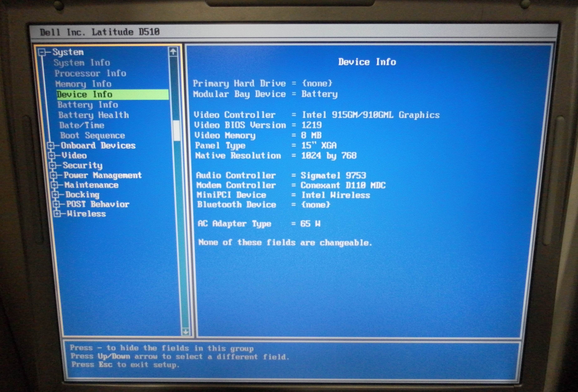Screen dimensions: 578x392
Task: Click the menu tree scrollbar thumb
Action: pyautogui.click(x=177, y=130)
